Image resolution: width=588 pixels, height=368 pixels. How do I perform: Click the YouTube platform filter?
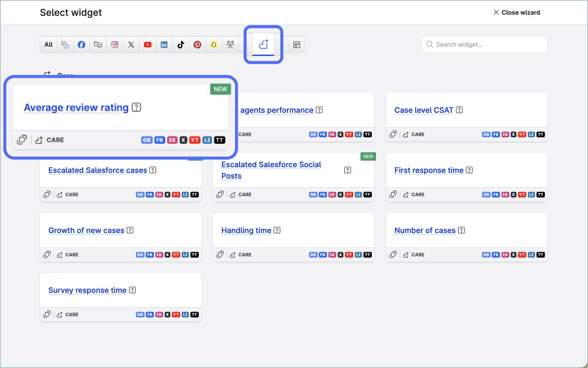148,45
